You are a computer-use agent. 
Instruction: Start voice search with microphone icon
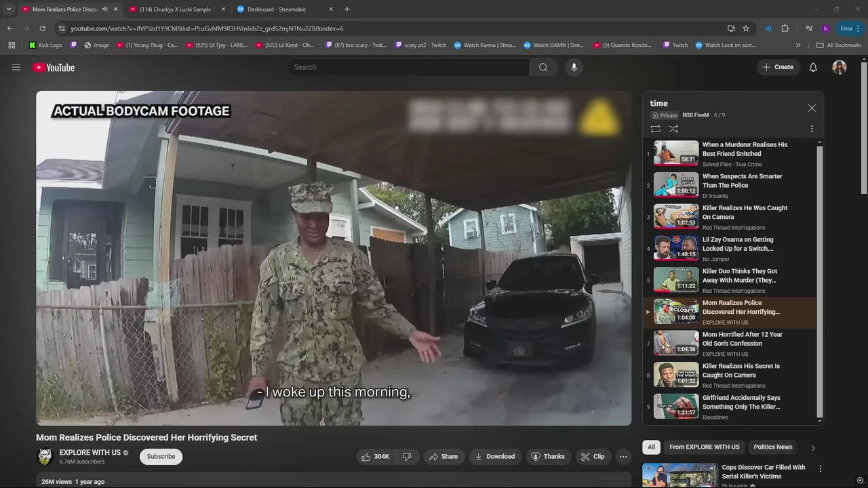[x=574, y=67]
